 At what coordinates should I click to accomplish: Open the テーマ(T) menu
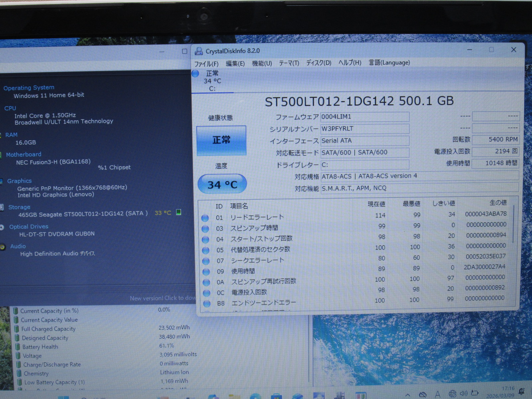pos(289,63)
